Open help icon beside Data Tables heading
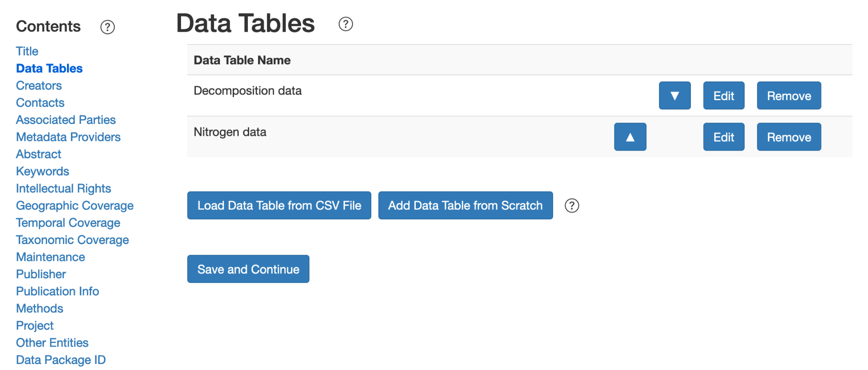 pos(345,24)
